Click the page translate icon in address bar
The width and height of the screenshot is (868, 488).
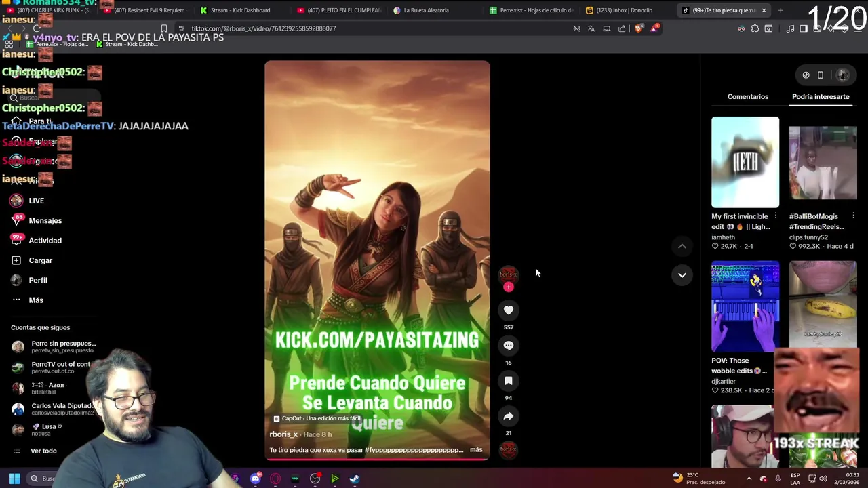591,28
